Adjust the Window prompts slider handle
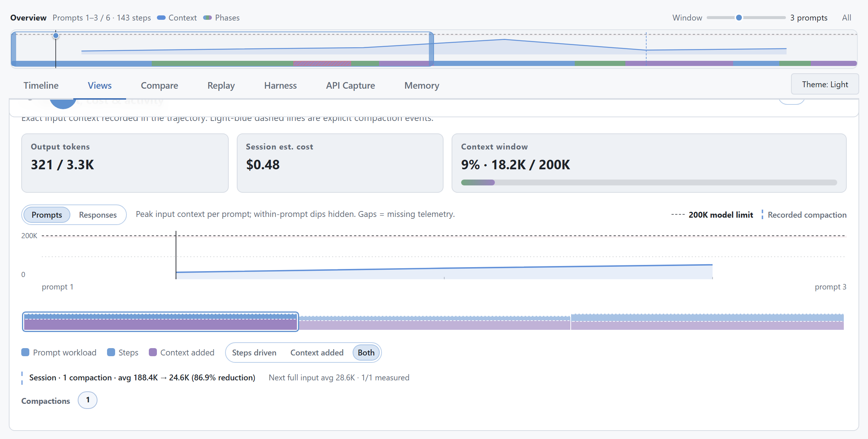The width and height of the screenshot is (868, 439). tap(739, 18)
